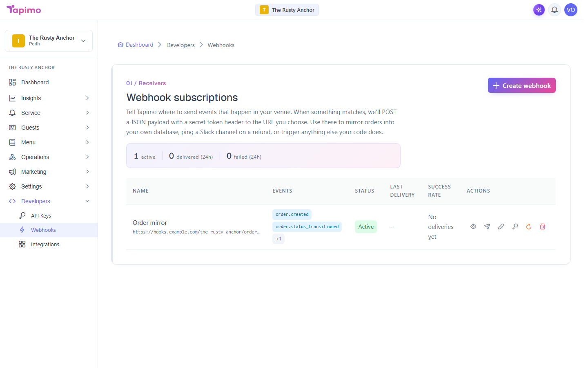
Task: Click the Active status badge
Action: tap(366, 227)
